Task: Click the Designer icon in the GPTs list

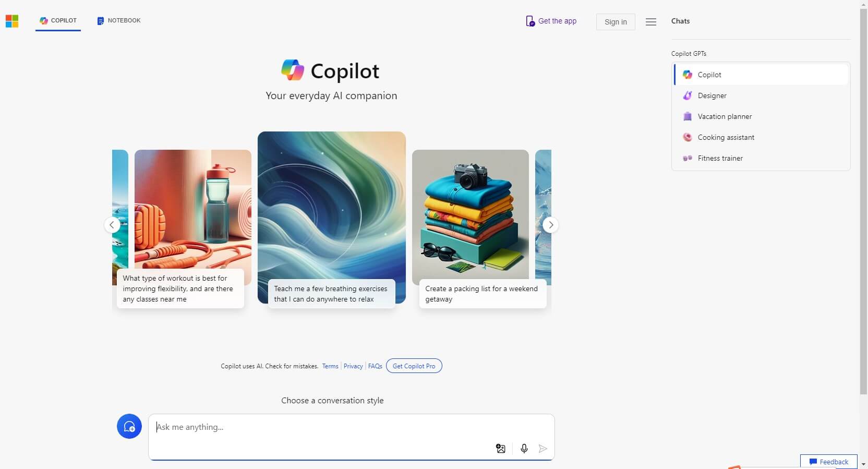Action: [688, 95]
